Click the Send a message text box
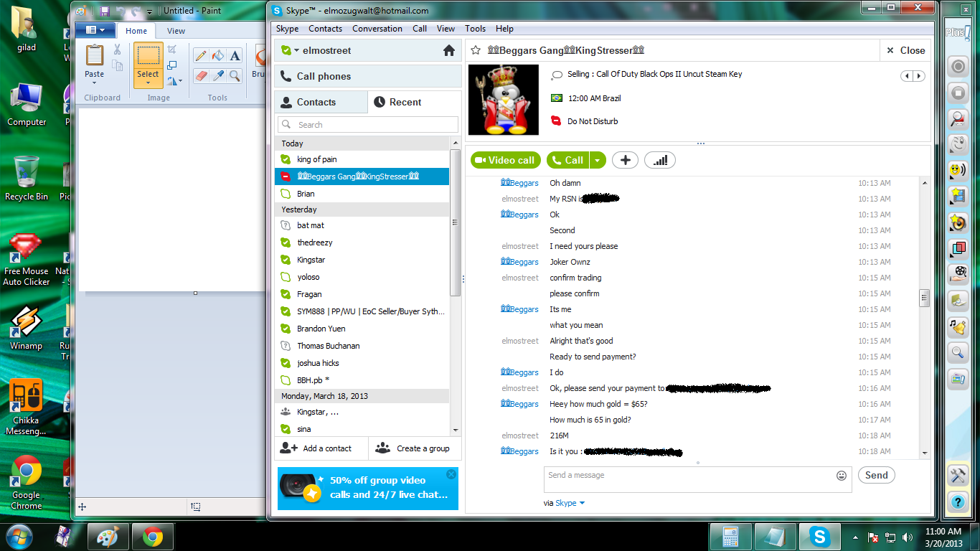The image size is (980, 551). [x=697, y=480]
